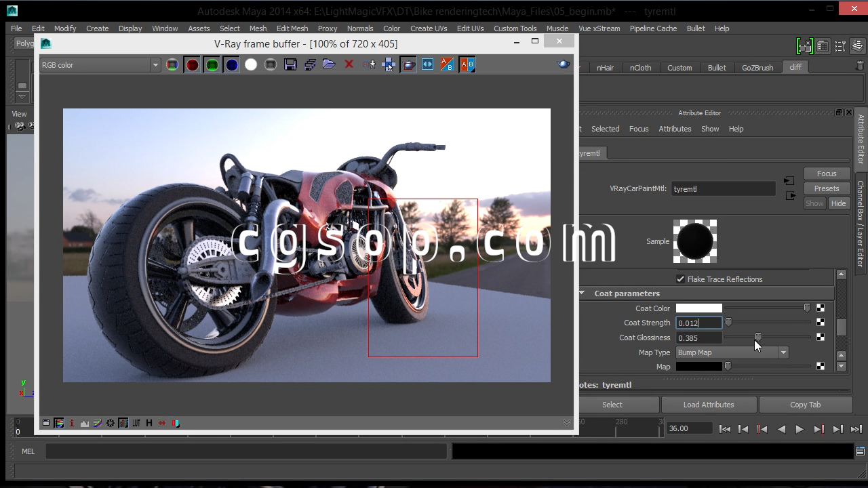868x488 pixels.
Task: Open the channel dropdown showing RGB color
Action: (100, 65)
